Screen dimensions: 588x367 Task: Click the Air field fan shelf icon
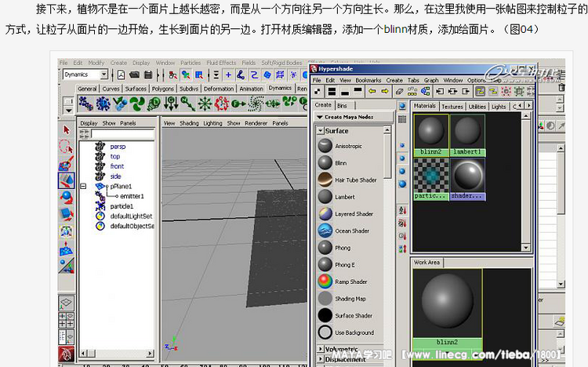tap(137, 104)
